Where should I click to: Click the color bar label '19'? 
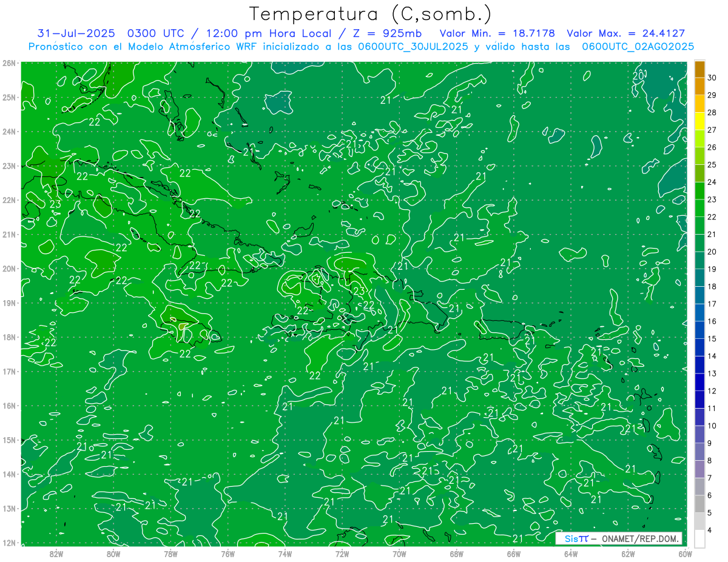pos(712,269)
